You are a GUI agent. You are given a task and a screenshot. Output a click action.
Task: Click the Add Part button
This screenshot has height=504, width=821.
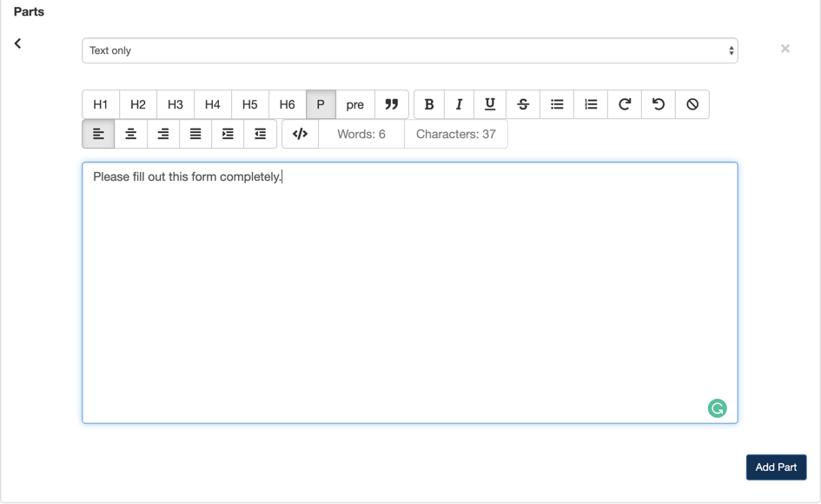(x=776, y=467)
